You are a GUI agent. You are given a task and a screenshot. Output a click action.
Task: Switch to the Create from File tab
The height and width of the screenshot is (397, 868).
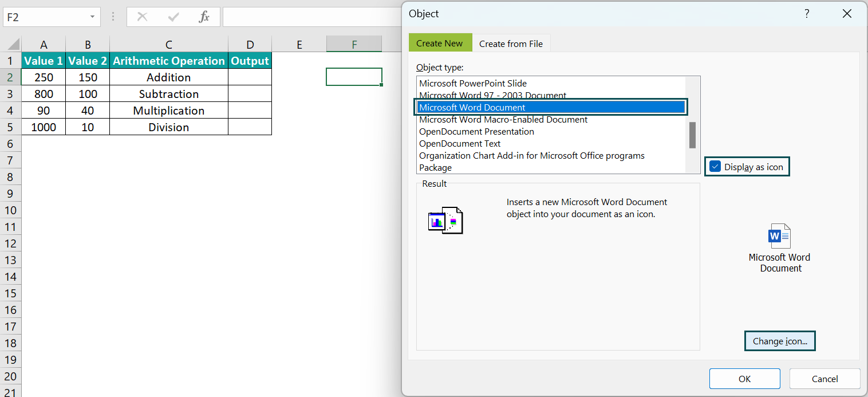coord(511,44)
